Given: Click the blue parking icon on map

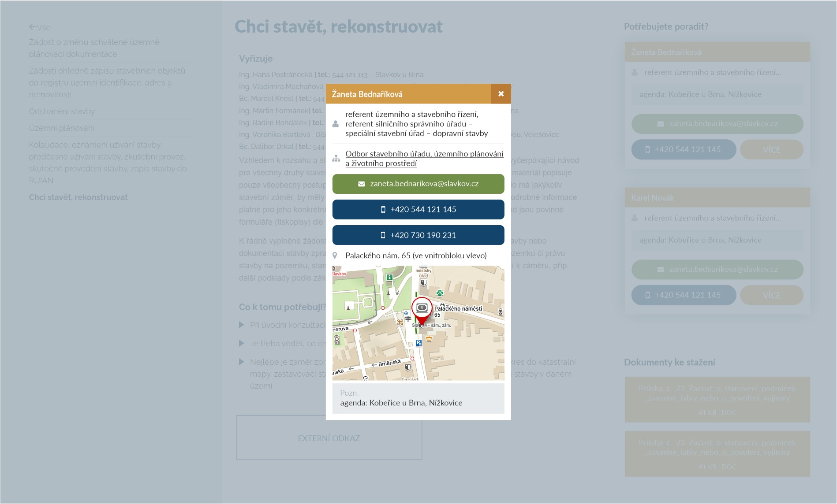Looking at the screenshot, I should pos(418,343).
